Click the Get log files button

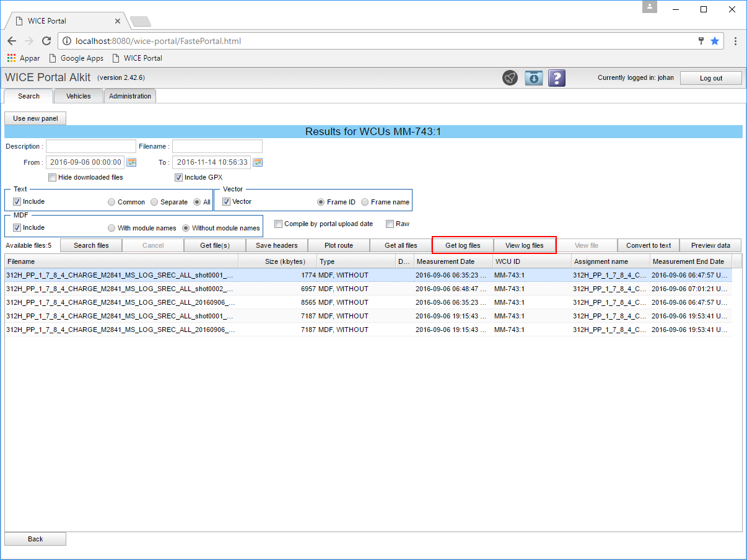463,245
